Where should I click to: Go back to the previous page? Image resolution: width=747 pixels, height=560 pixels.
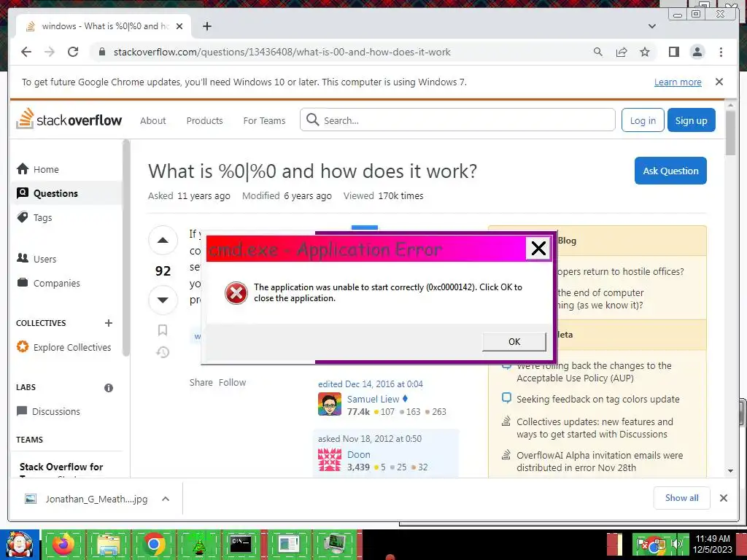[26, 52]
